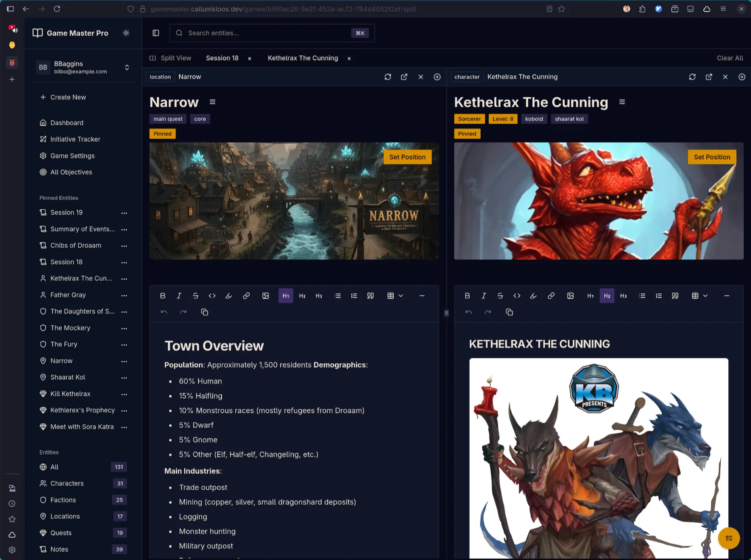Focus the Search entities field
751x560 pixels.
[267, 33]
